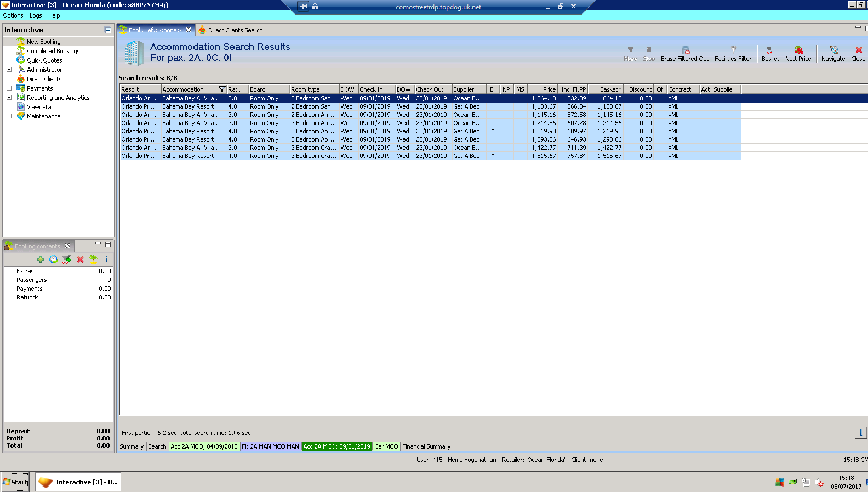This screenshot has height=492, width=868.
Task: Open Viewdata in the tree
Action: pos(39,107)
